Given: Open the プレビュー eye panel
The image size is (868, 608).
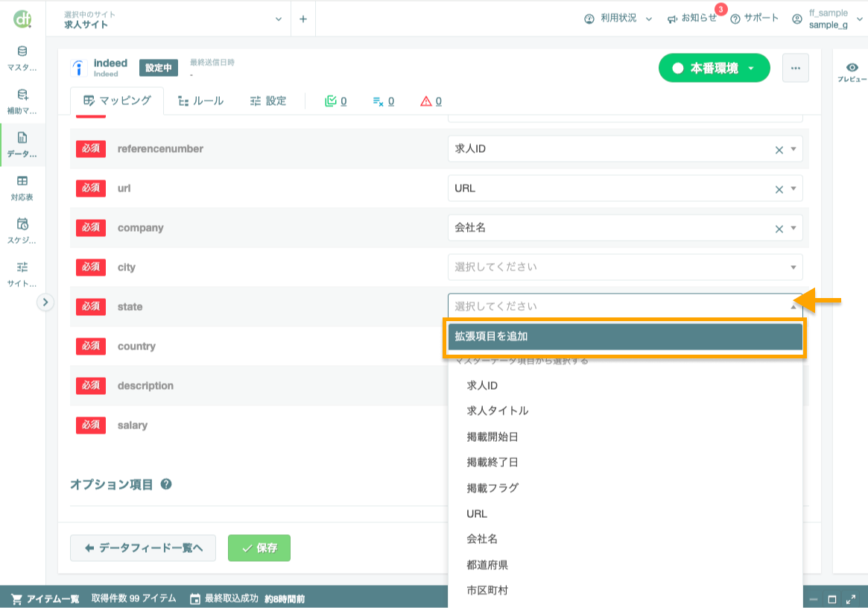Looking at the screenshot, I should pos(852,72).
